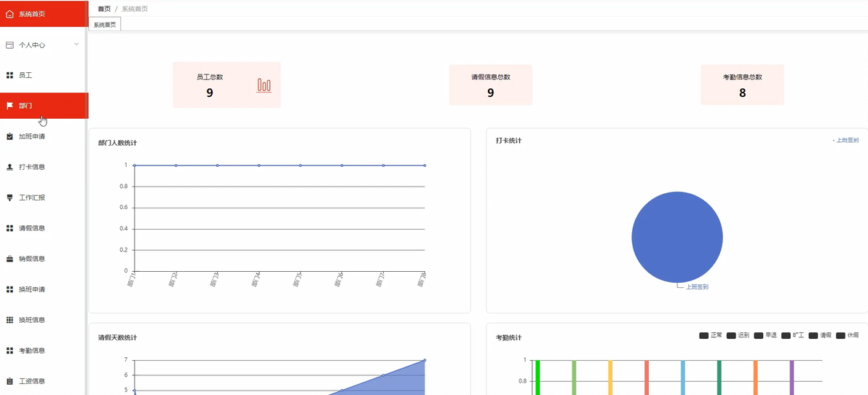Viewport: 868px width, 395px height.
Task: Click the 考勤信息总数 statistics card
Action: click(742, 85)
